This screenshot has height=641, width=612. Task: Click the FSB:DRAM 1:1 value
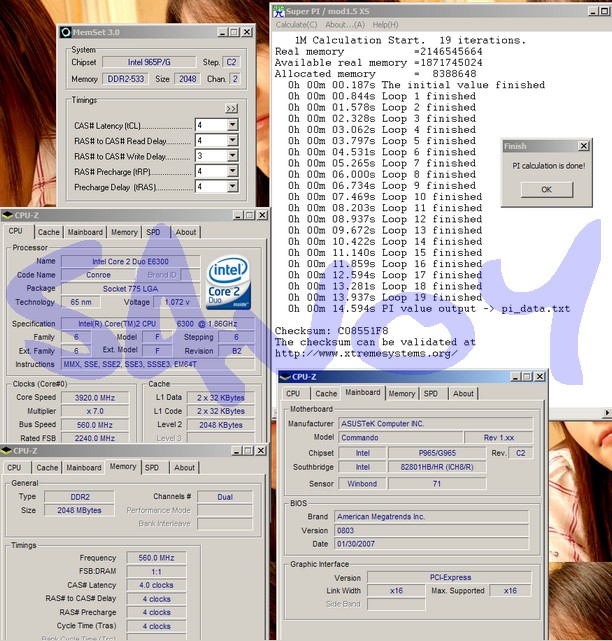pyautogui.click(x=156, y=572)
